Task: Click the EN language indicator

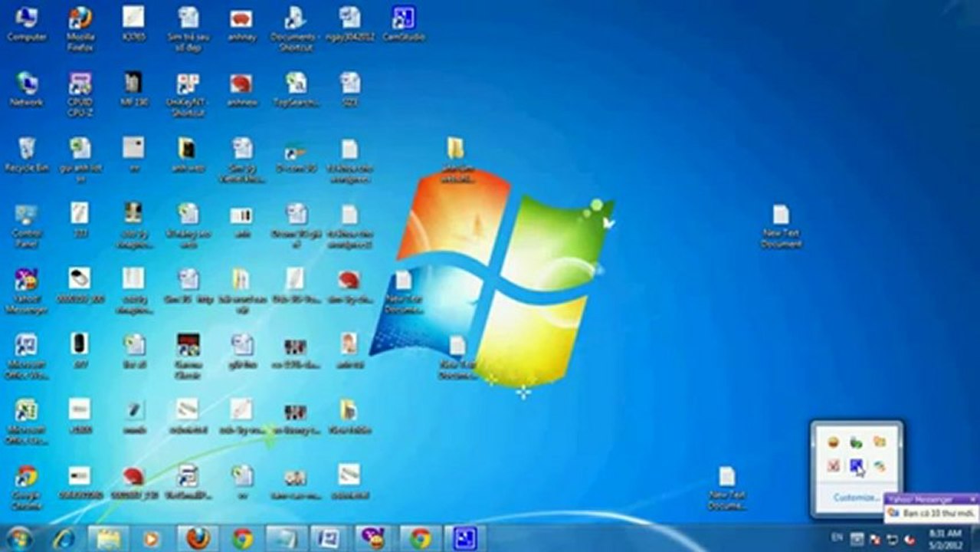Action: [x=836, y=537]
